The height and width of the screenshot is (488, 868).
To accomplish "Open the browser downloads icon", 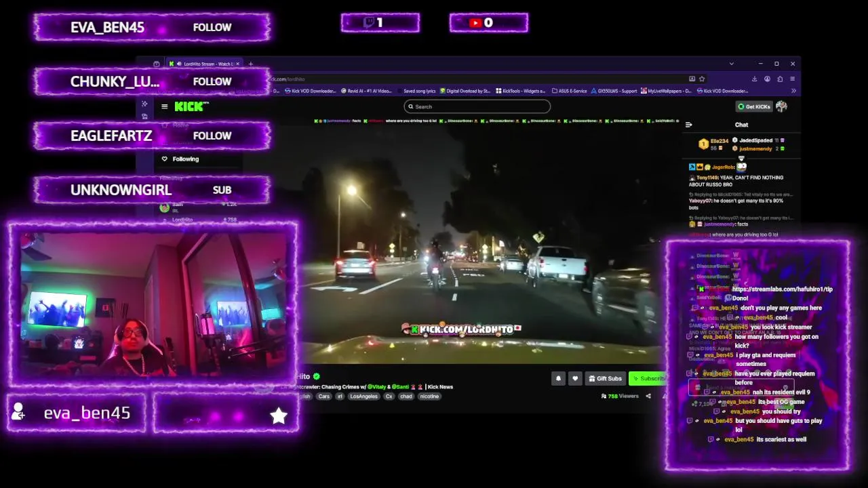I will (754, 79).
